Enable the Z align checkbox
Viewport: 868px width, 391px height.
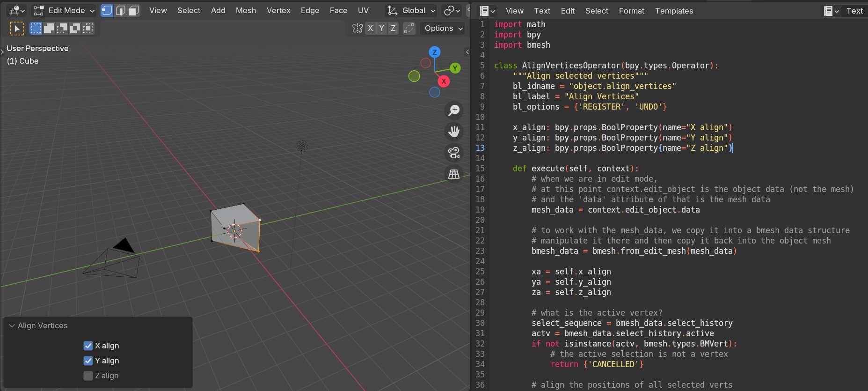[x=88, y=376]
